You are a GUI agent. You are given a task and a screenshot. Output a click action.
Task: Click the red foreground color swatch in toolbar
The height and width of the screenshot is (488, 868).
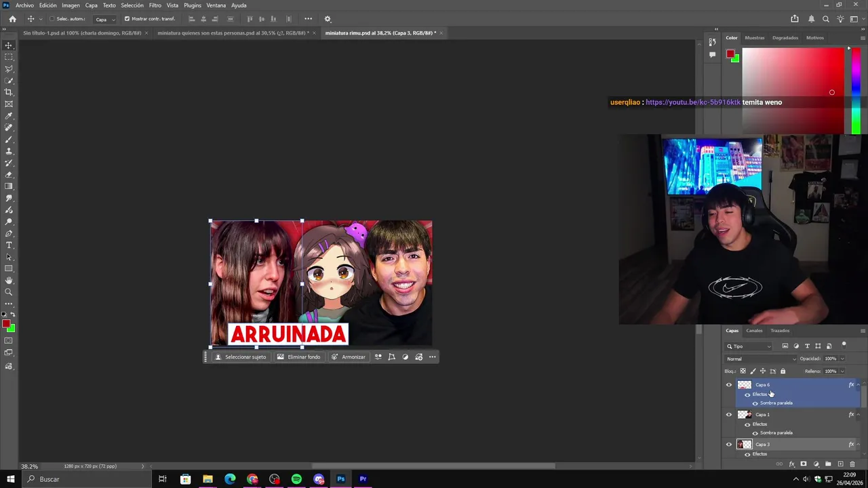coord(6,324)
